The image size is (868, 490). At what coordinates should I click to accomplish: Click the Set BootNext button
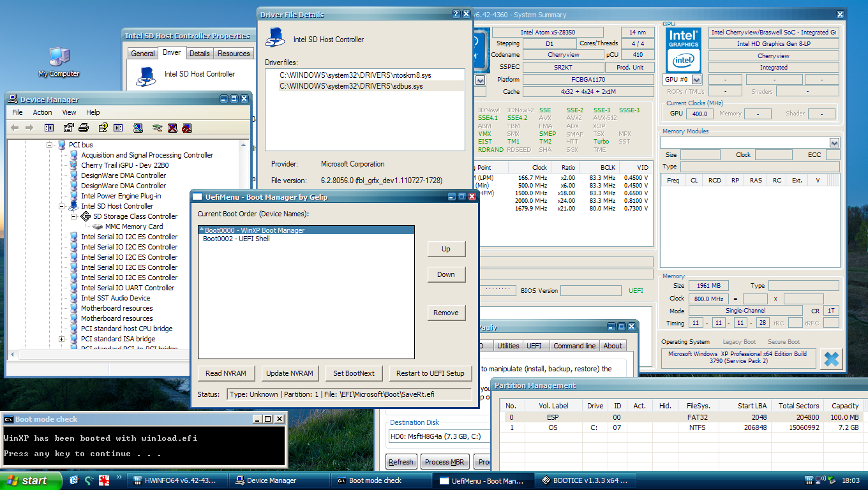[x=354, y=373]
